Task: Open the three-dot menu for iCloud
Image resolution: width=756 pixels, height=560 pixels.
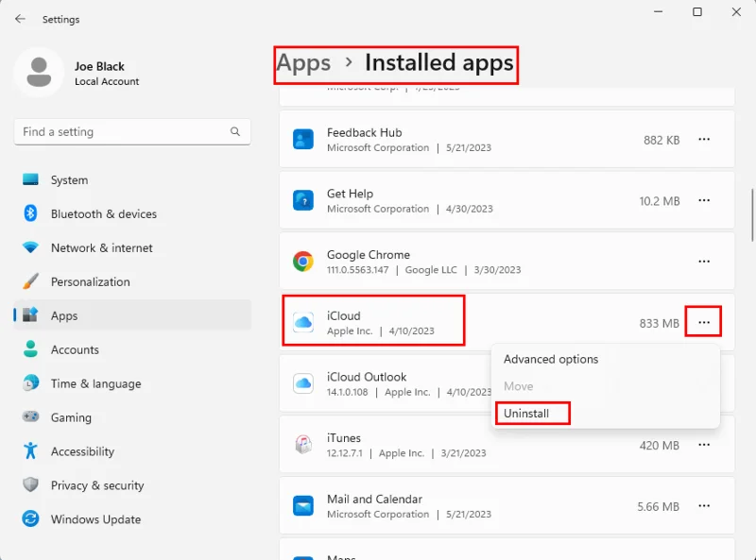Action: pyautogui.click(x=704, y=322)
